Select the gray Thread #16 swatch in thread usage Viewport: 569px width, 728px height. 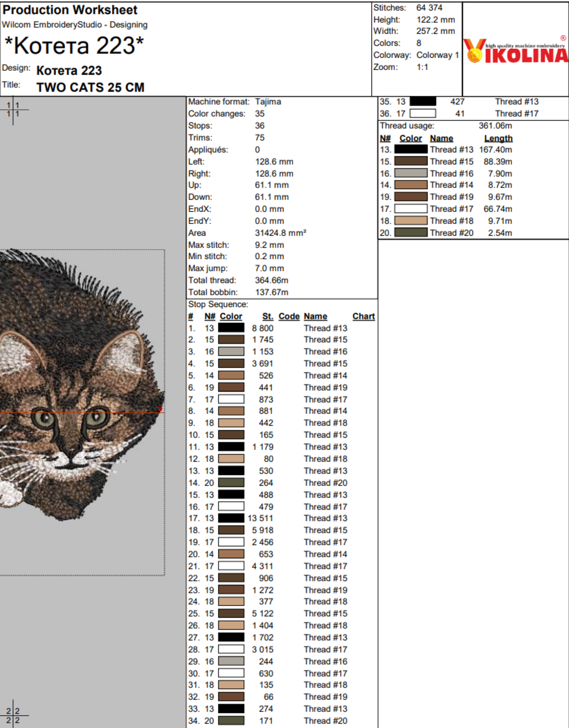411,173
